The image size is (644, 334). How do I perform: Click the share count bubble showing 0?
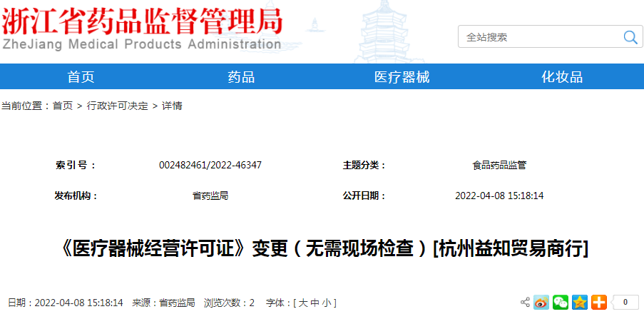pos(625,303)
